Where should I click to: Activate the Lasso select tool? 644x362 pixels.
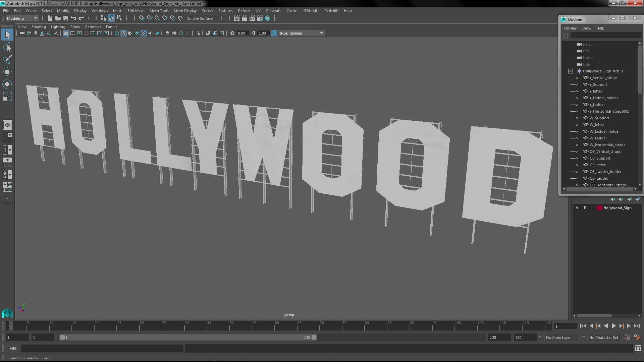point(7,47)
